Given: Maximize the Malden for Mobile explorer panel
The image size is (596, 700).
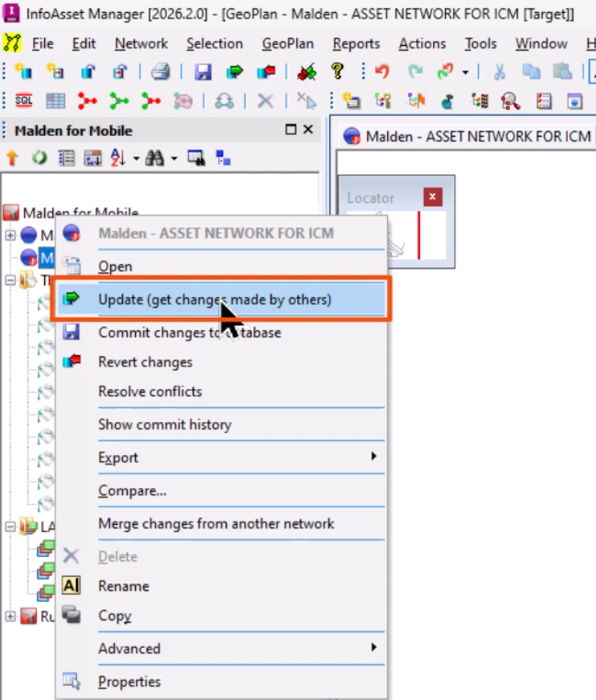Looking at the screenshot, I should [291, 129].
